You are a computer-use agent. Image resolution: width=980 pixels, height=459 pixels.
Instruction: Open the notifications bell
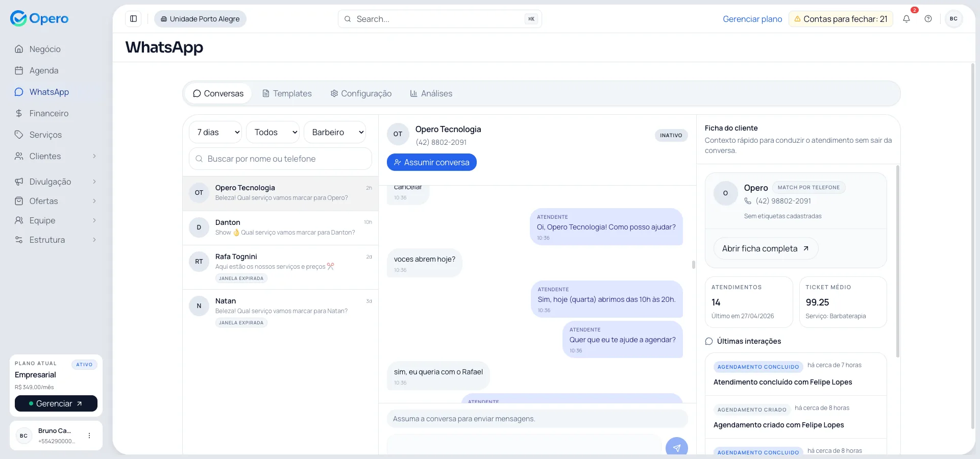906,19
